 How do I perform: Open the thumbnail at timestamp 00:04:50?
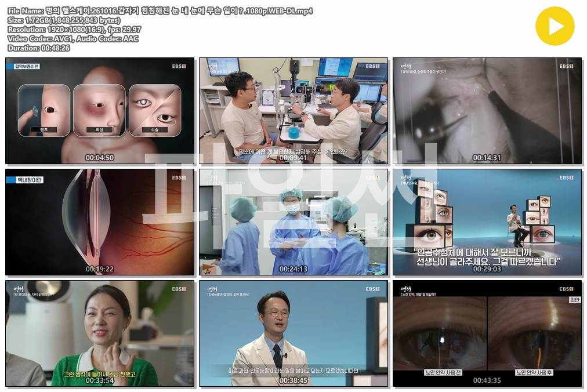click(x=100, y=111)
